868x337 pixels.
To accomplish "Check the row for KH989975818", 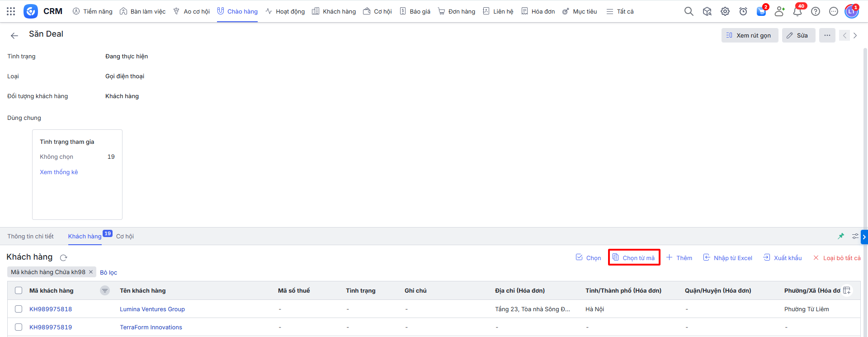I will 19,309.
